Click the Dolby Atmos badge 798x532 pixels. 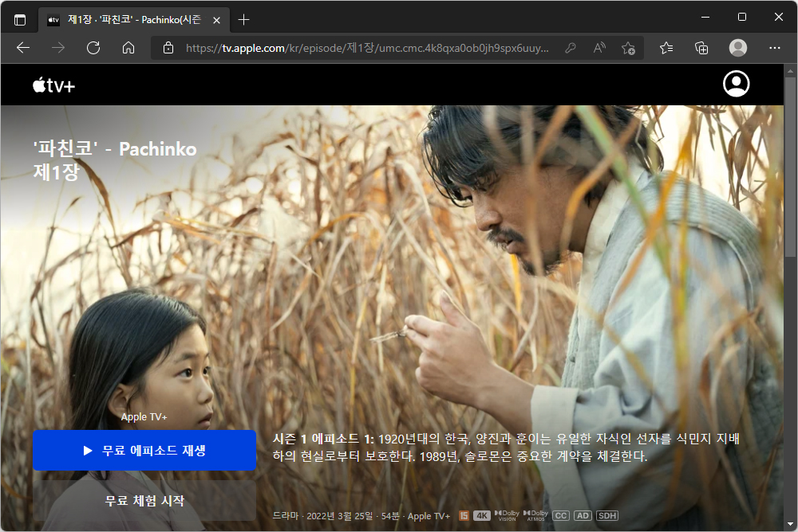(x=536, y=516)
